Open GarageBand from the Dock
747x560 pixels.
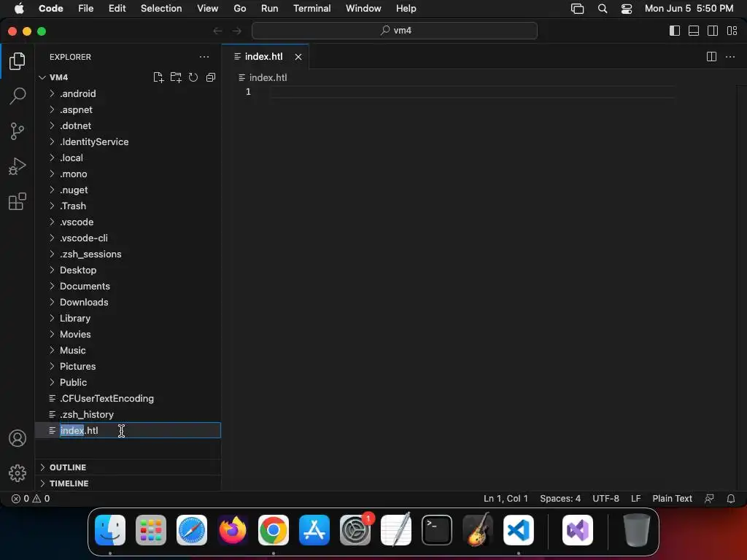tap(478, 530)
